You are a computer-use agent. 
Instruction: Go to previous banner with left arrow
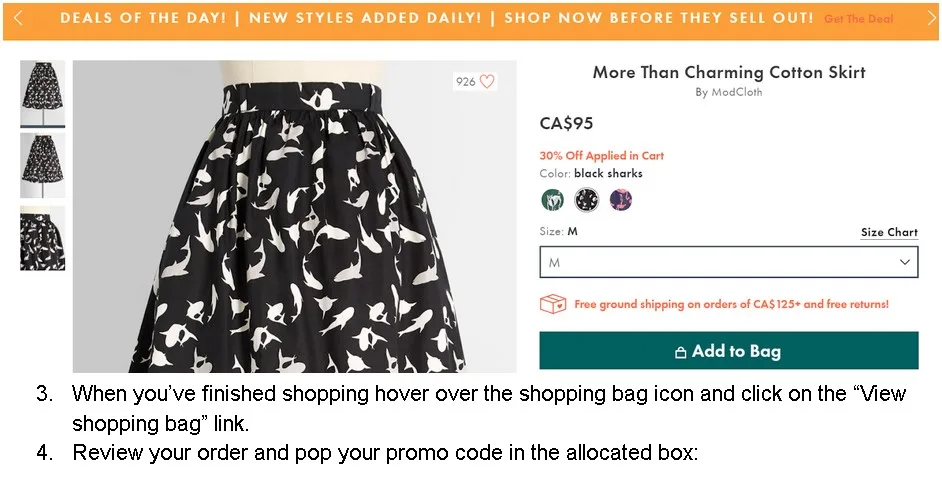point(18,18)
